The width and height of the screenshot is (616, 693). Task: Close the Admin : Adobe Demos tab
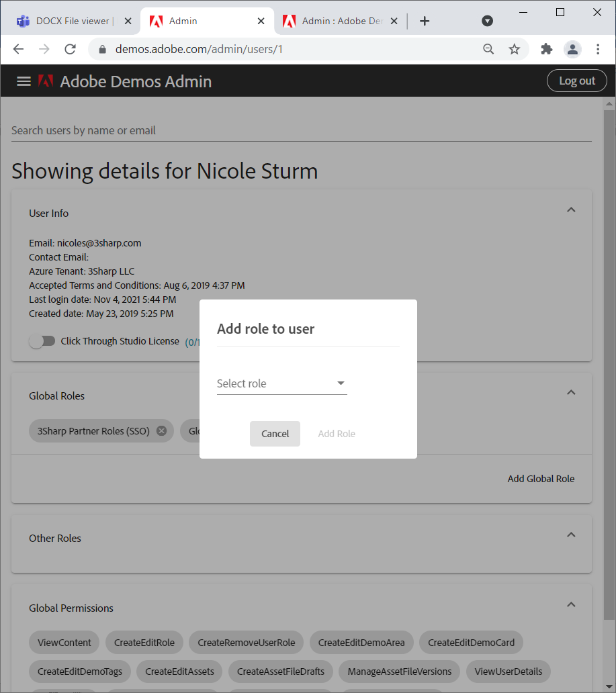tap(394, 21)
